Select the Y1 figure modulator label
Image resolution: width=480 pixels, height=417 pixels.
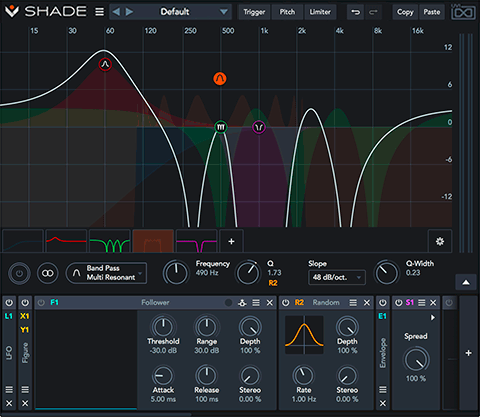point(25,330)
